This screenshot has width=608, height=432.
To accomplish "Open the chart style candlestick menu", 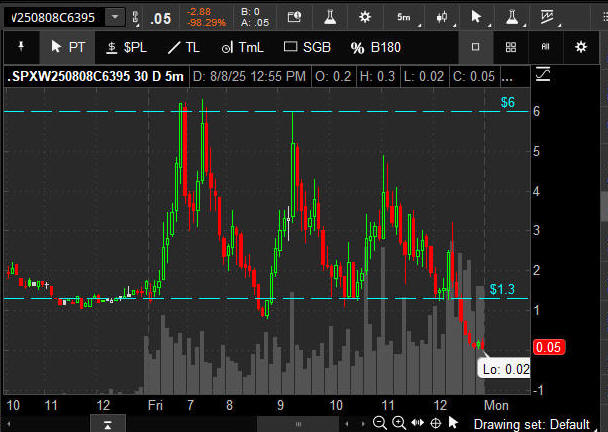I will [x=442, y=17].
